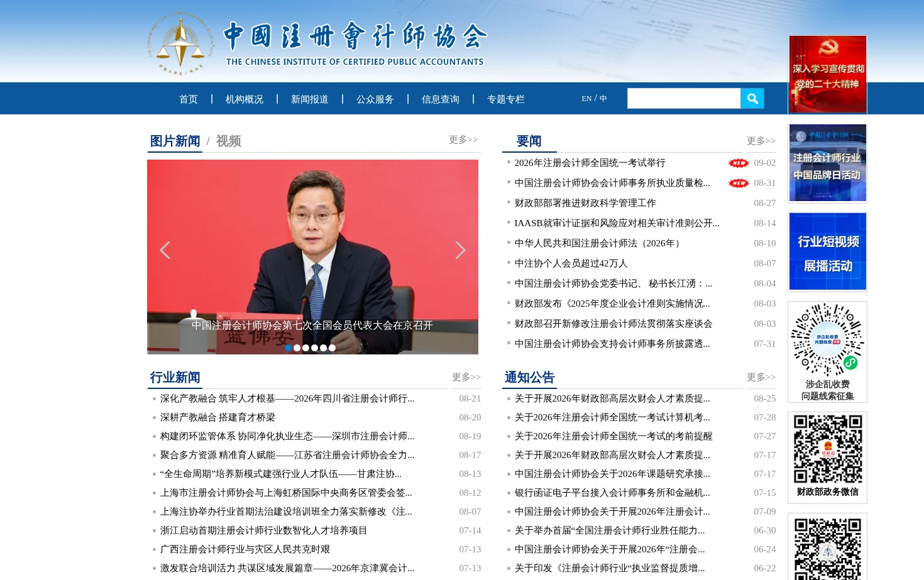Open news 中国注册会计师协会会计师事务所执业质量检...

pos(612,183)
